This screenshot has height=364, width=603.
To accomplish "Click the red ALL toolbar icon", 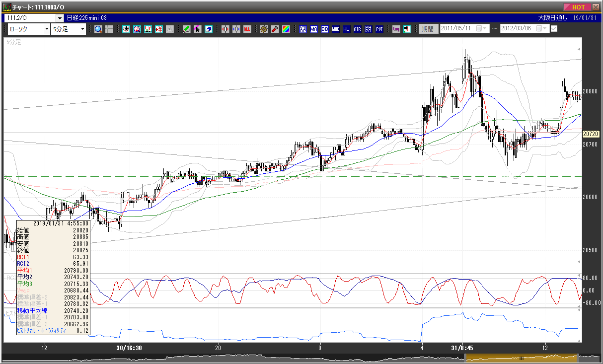I will [x=247, y=29].
